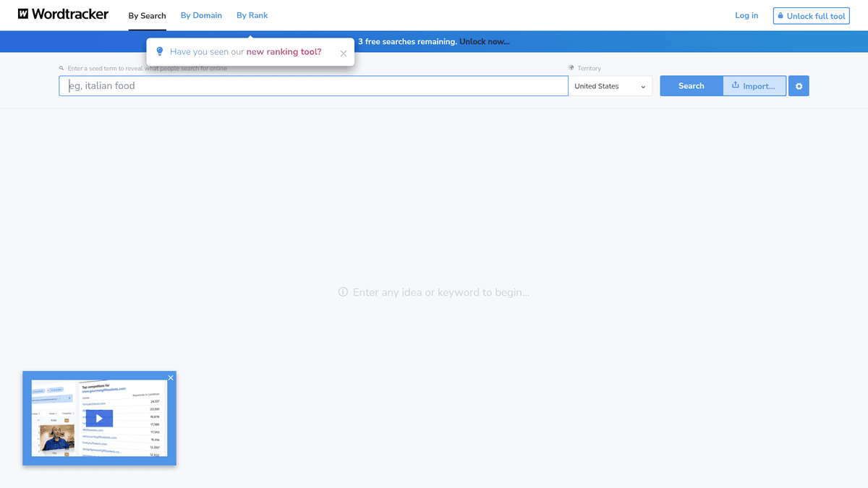The width and height of the screenshot is (868, 488).
Task: Click 'Enter any idea or keyword to begin' text
Action: [x=441, y=293]
